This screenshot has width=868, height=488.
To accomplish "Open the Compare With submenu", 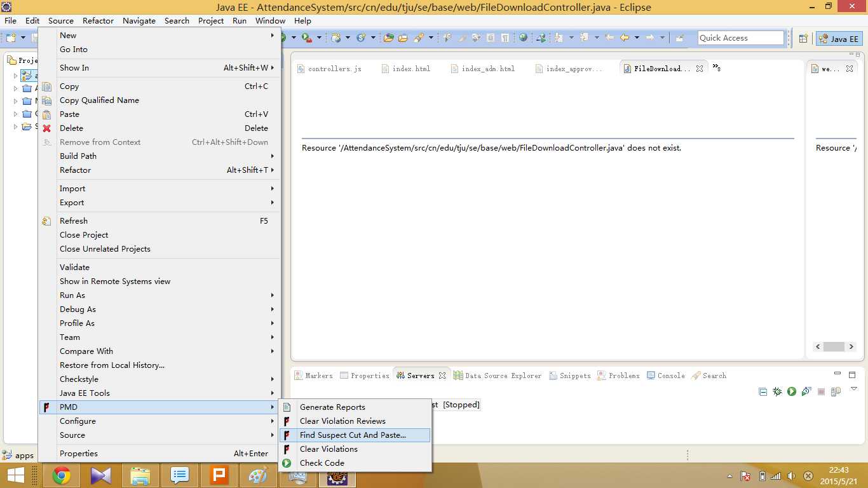I will 159,351.
